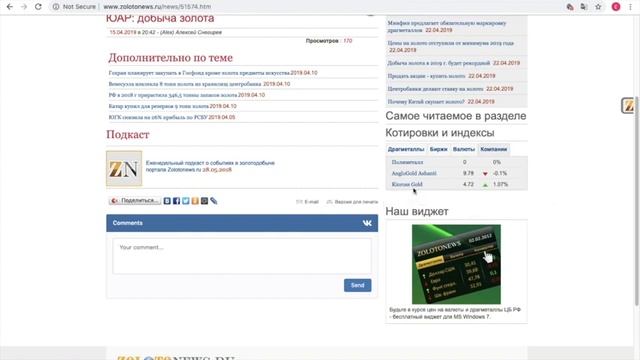The image size is (640, 360).
Task: Open Chrome three-dot menu
Action: tap(631, 7)
